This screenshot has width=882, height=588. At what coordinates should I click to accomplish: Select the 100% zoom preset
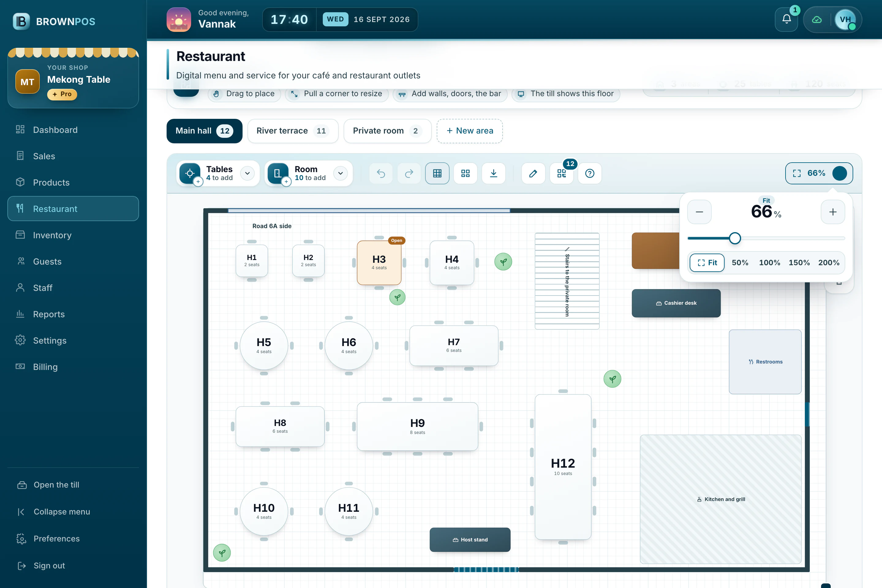pyautogui.click(x=770, y=262)
